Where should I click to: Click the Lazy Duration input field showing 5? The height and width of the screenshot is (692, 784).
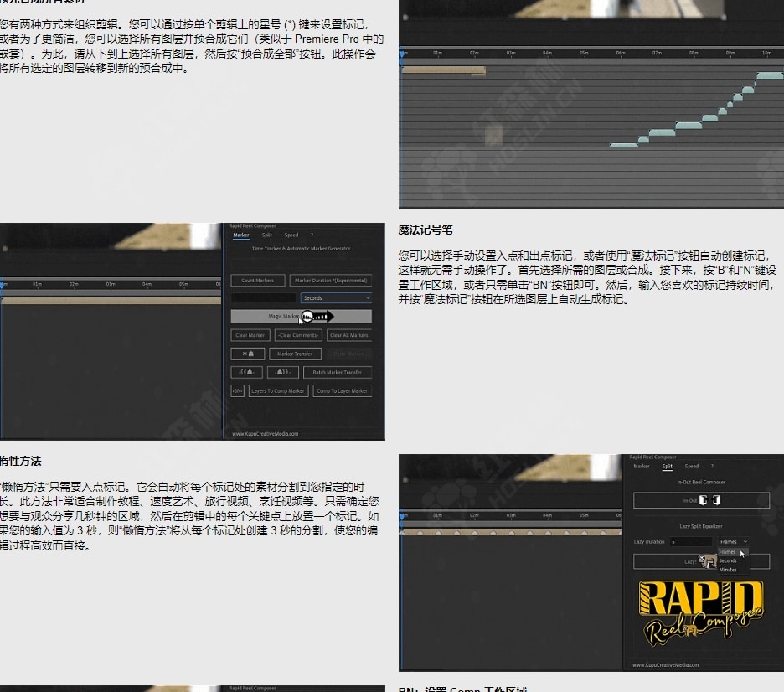(x=690, y=541)
